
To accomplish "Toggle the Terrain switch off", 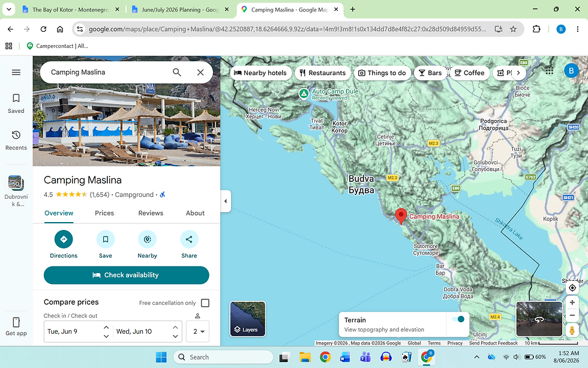I will pyautogui.click(x=458, y=319).
